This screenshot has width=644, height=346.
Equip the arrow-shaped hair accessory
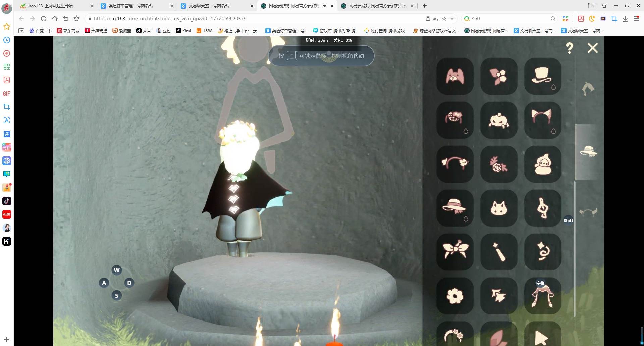tap(499, 296)
